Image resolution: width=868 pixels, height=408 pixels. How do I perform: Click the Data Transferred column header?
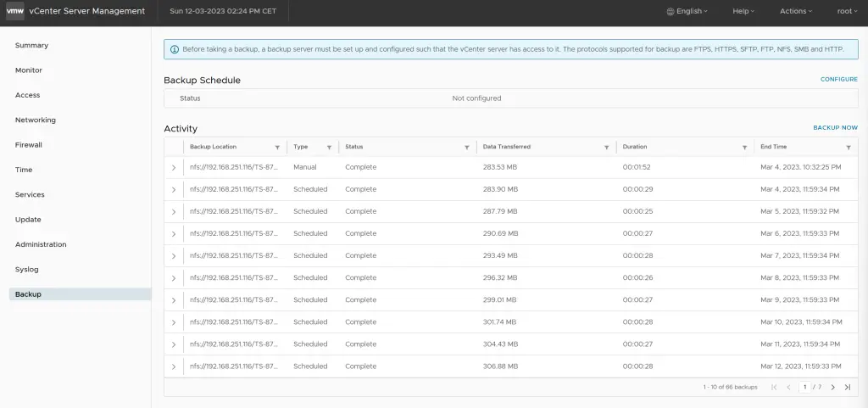(507, 147)
